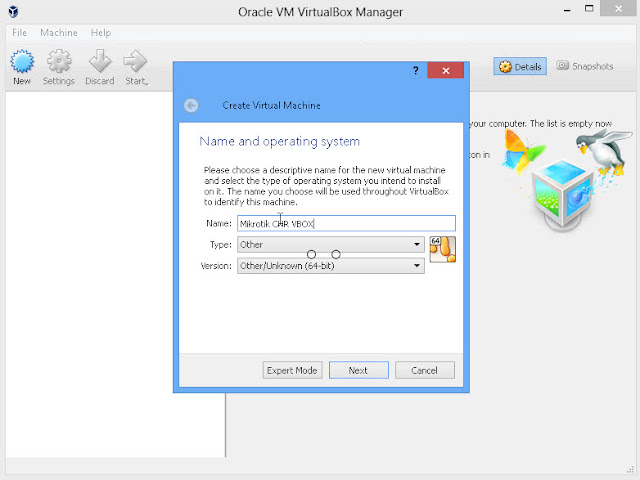640x480 pixels.
Task: Open machine Settings from the toolbar
Action: (x=59, y=67)
